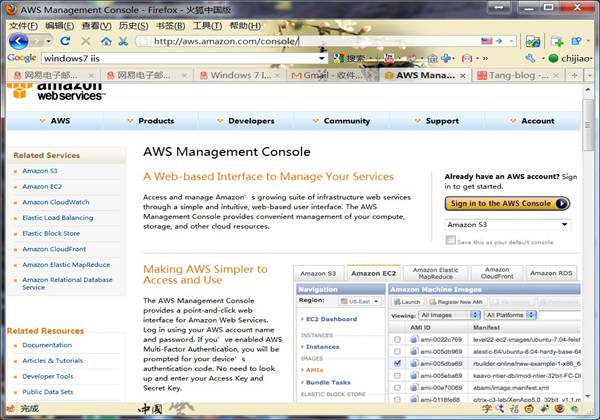This screenshot has height=420, width=600.
Task: Stop page loading with the X icon
Action: coord(85,41)
